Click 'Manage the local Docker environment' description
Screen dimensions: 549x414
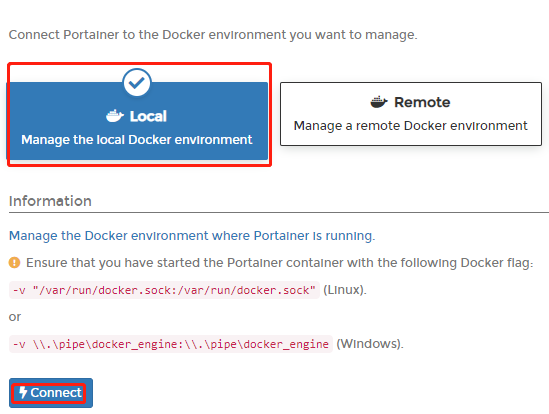click(x=137, y=140)
